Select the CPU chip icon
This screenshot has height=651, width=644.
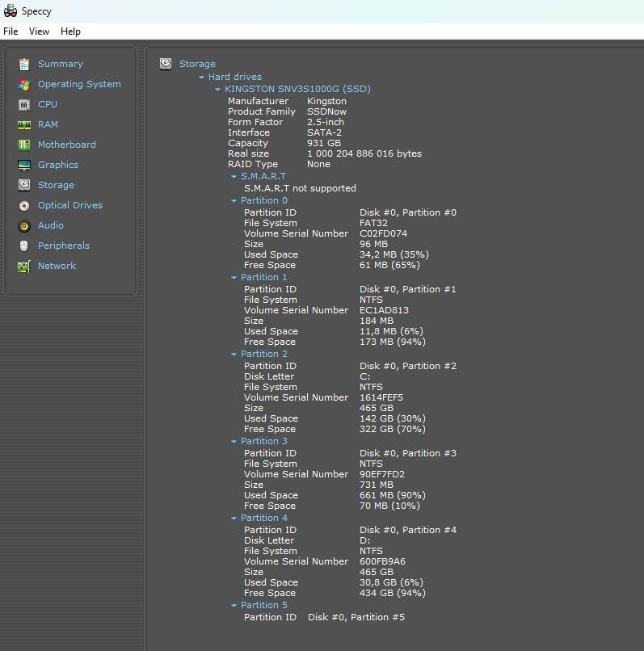tap(23, 104)
